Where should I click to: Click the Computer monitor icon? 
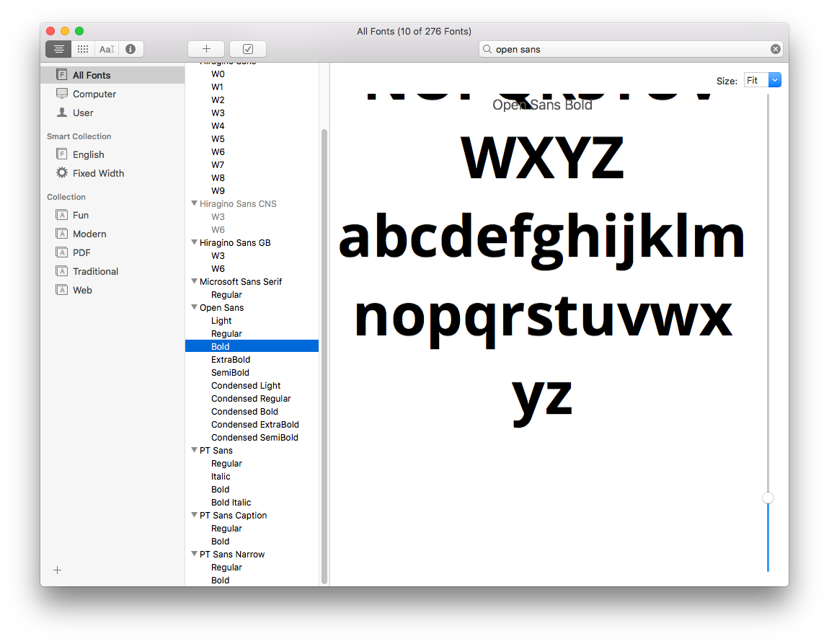point(62,94)
